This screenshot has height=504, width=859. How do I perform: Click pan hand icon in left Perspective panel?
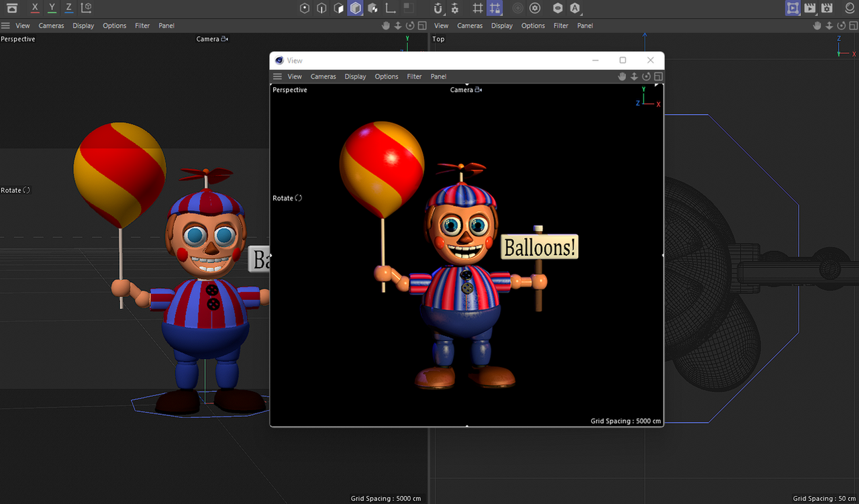pyautogui.click(x=386, y=26)
